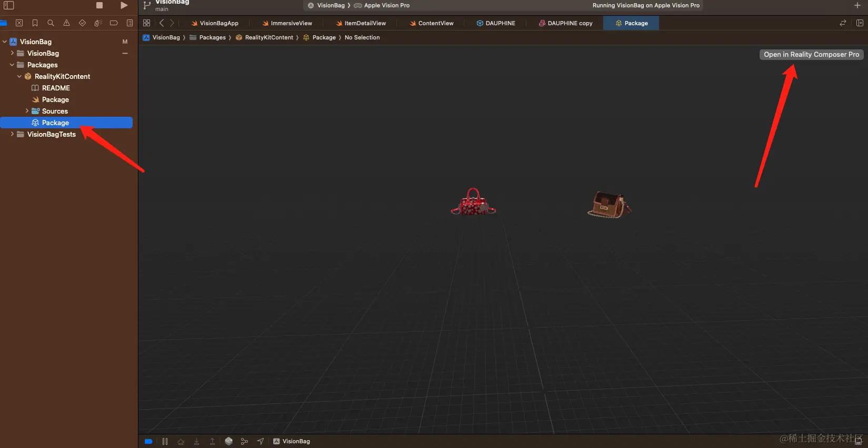Switch to the ContentView tab

click(432, 23)
